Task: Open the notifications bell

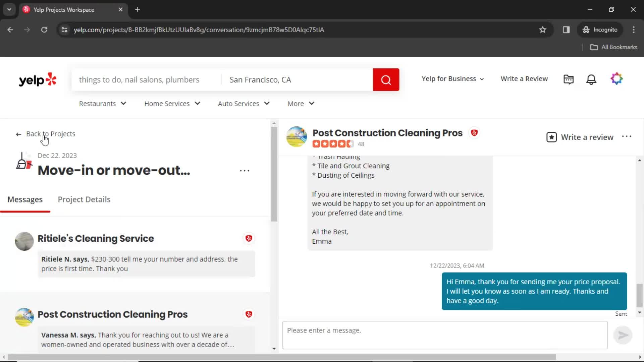Action: [x=591, y=79]
